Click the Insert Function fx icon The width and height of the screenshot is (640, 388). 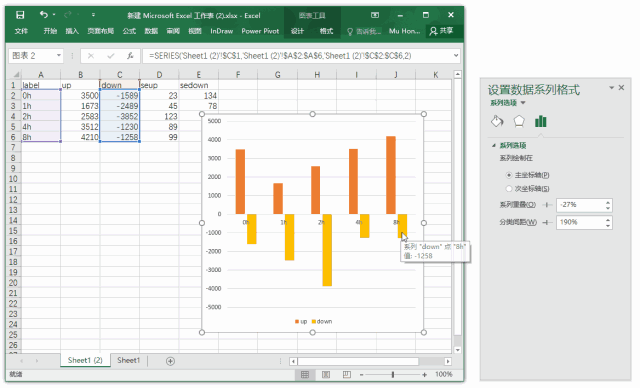tap(130, 55)
